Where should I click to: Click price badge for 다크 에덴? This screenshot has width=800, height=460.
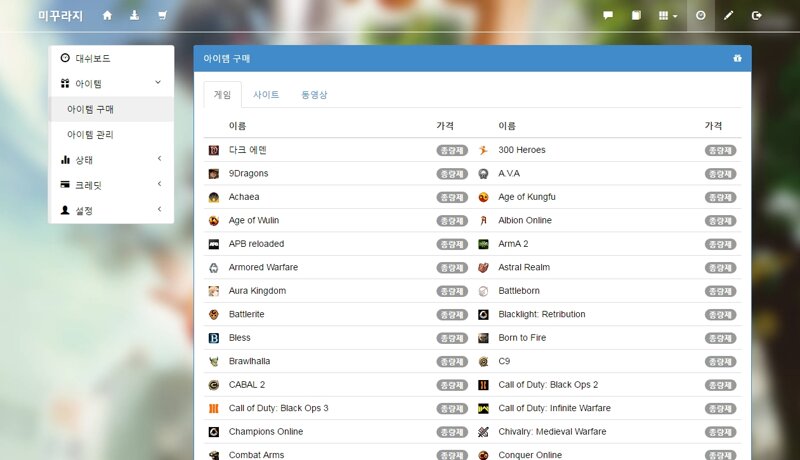pyautogui.click(x=452, y=150)
